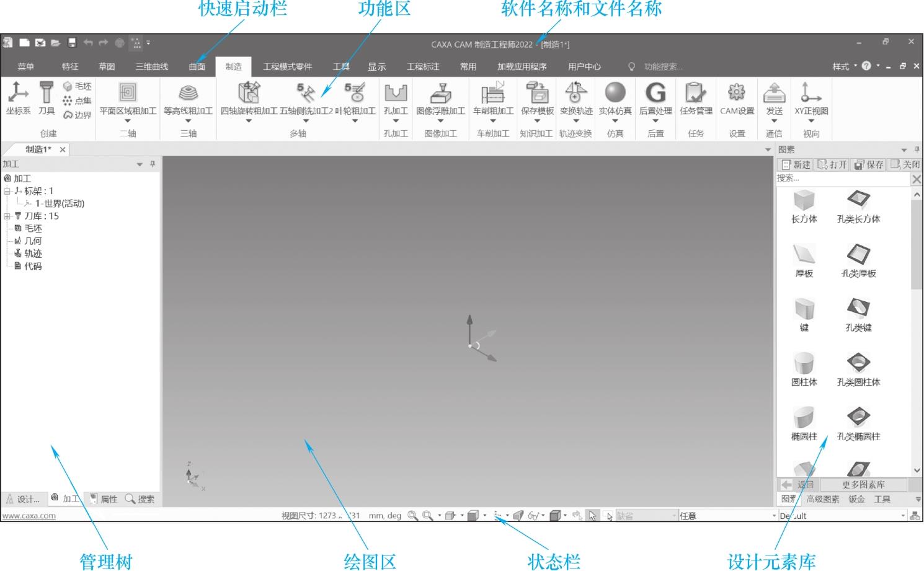Click the 新建 button in 图素 panel

(x=796, y=164)
